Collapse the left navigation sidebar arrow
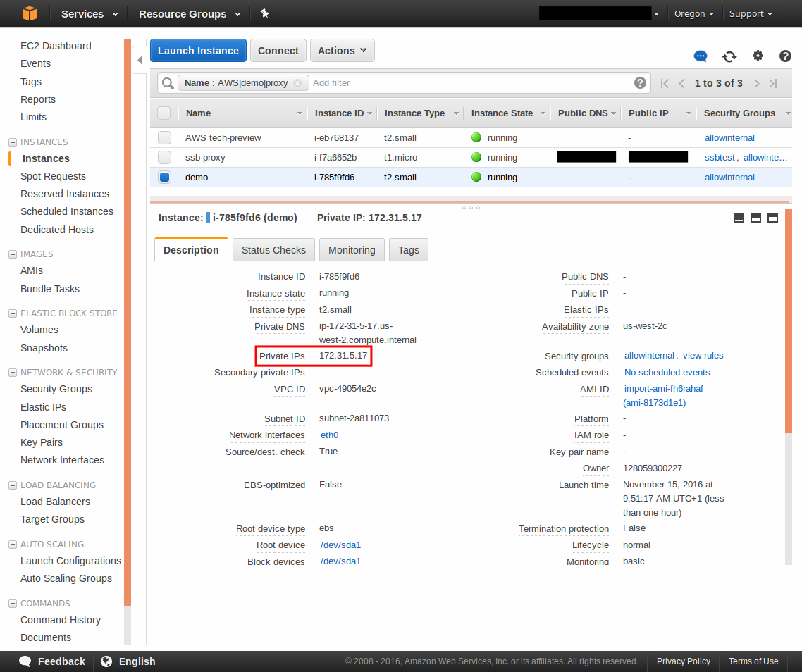This screenshot has height=672, width=802. click(x=140, y=61)
